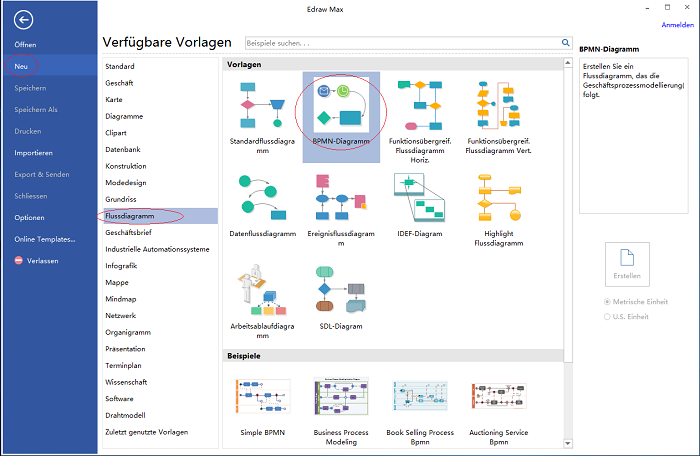The height and width of the screenshot is (456, 700).
Task: Click the back arrow icon
Action: [23, 20]
